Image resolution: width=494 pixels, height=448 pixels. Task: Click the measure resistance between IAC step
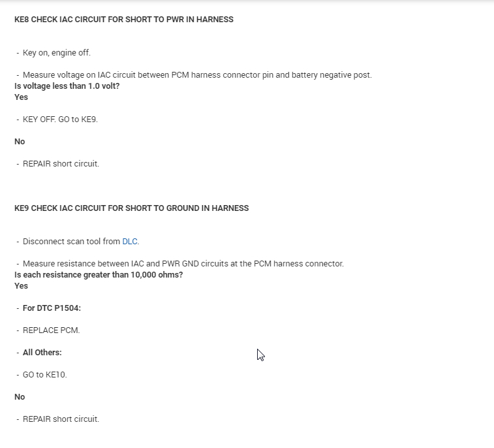pos(183,264)
